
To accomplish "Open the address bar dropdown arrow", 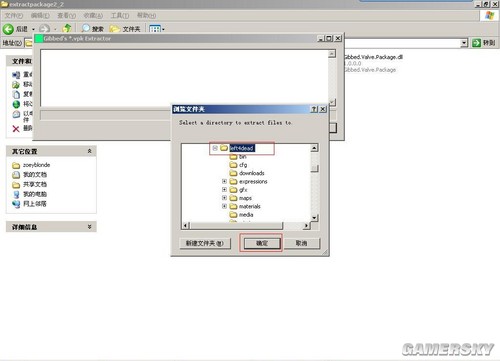I will (464, 43).
